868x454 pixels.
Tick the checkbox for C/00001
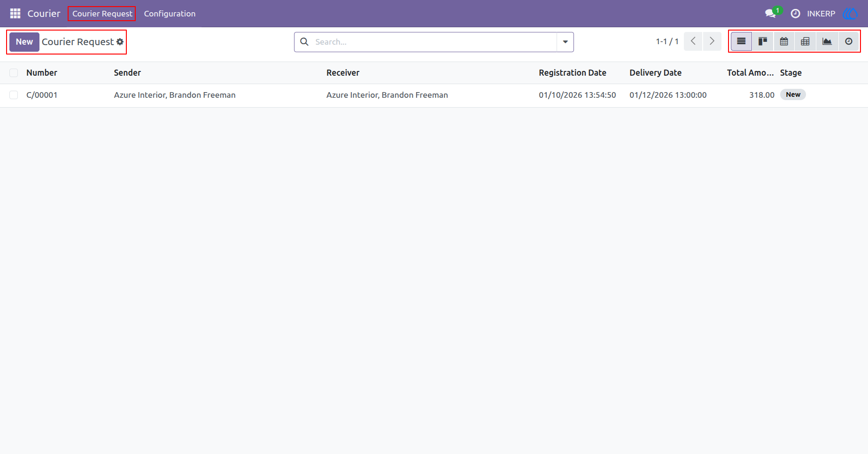(14, 95)
